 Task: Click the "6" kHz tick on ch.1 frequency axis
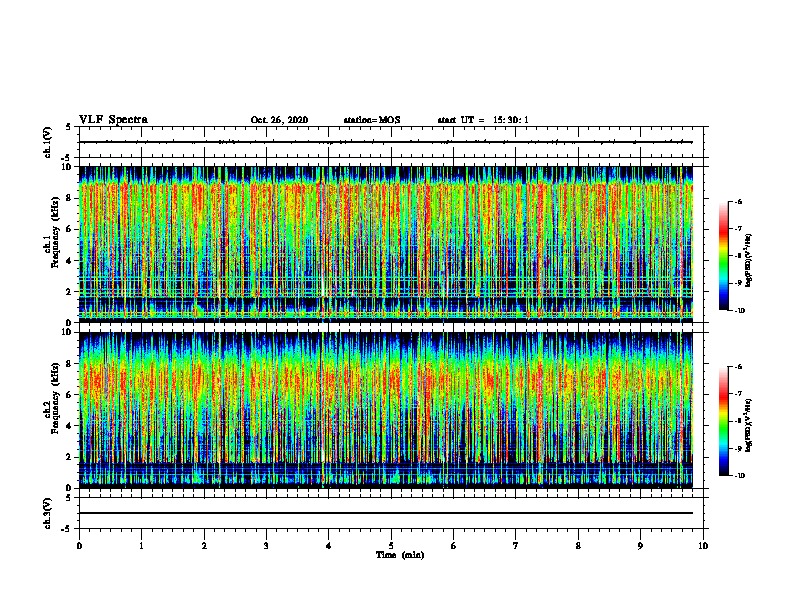click(x=69, y=229)
